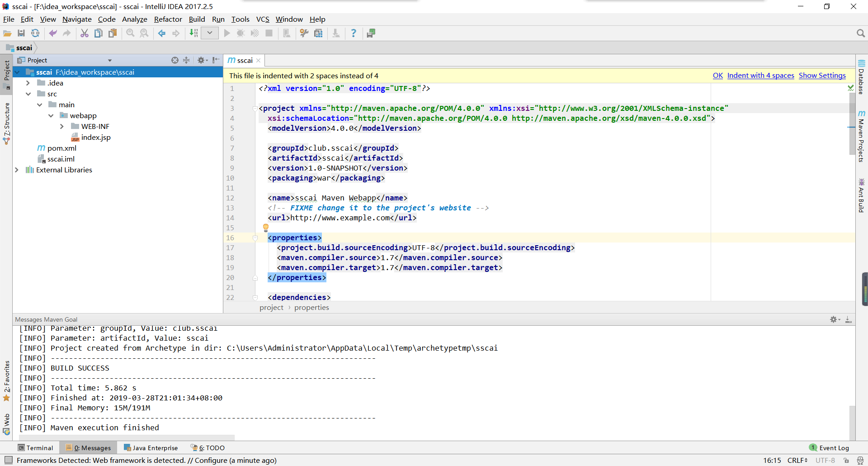Click the Save All toolbar icon
Image resolution: width=868 pixels, height=466 pixels.
coord(21,33)
